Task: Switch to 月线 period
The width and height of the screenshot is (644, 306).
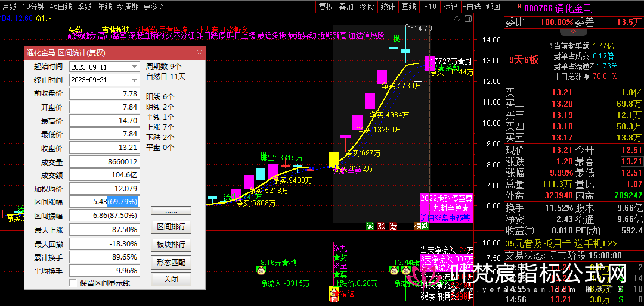Action: tap(9, 7)
